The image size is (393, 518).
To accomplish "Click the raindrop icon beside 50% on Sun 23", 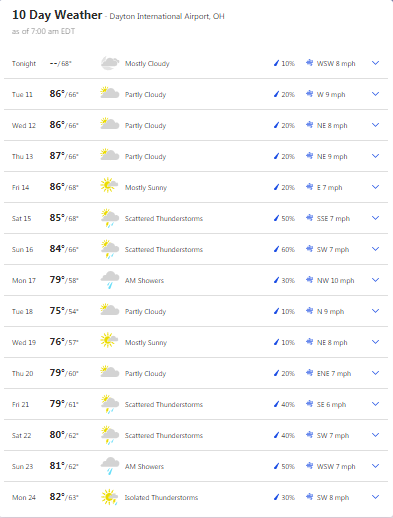I will click(276, 466).
